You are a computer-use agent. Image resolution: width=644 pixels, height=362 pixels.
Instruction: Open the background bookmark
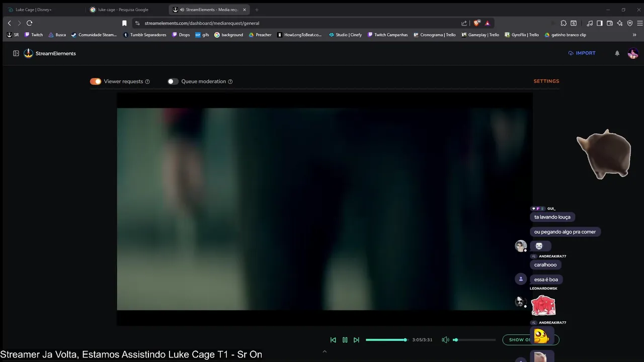click(228, 35)
